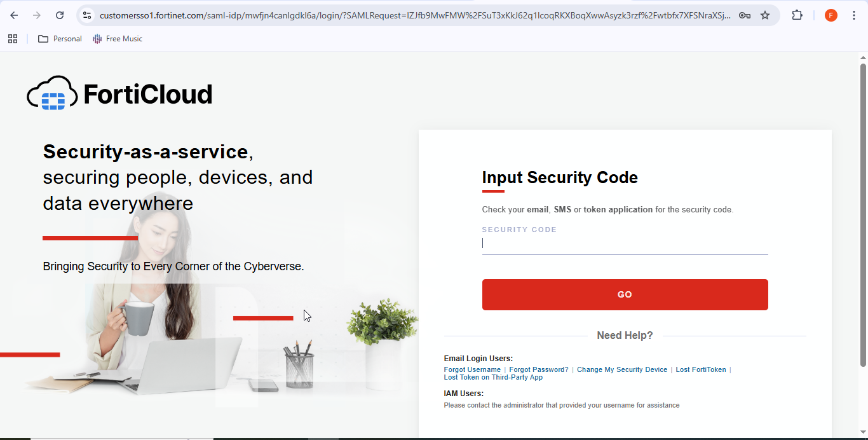Open the Personal bookmarks folder
Viewport: 868px width, 440px height.
60,39
